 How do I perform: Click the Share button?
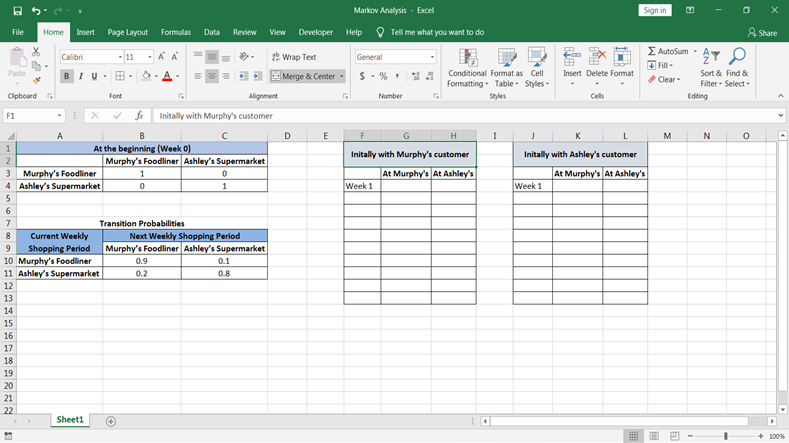(762, 33)
